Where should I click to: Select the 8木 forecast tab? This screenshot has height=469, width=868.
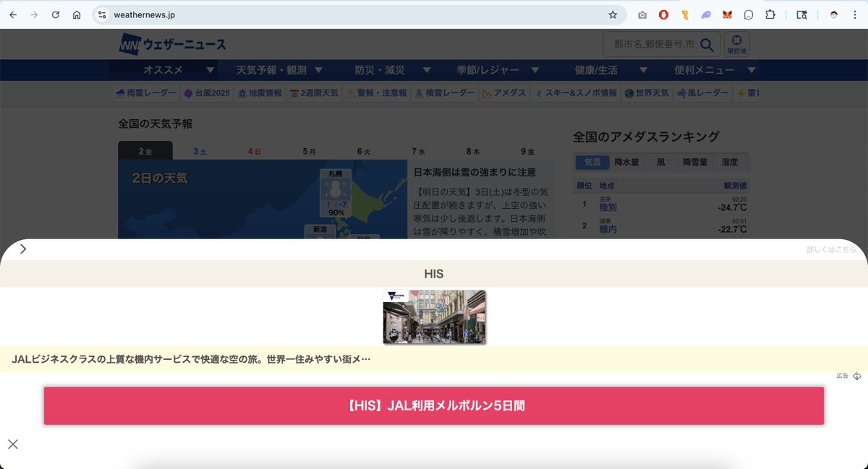pos(473,151)
